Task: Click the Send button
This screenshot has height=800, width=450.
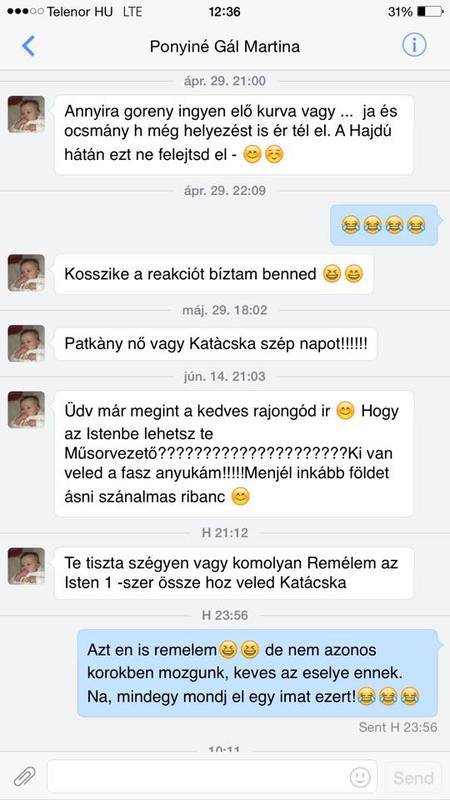Action: [413, 778]
